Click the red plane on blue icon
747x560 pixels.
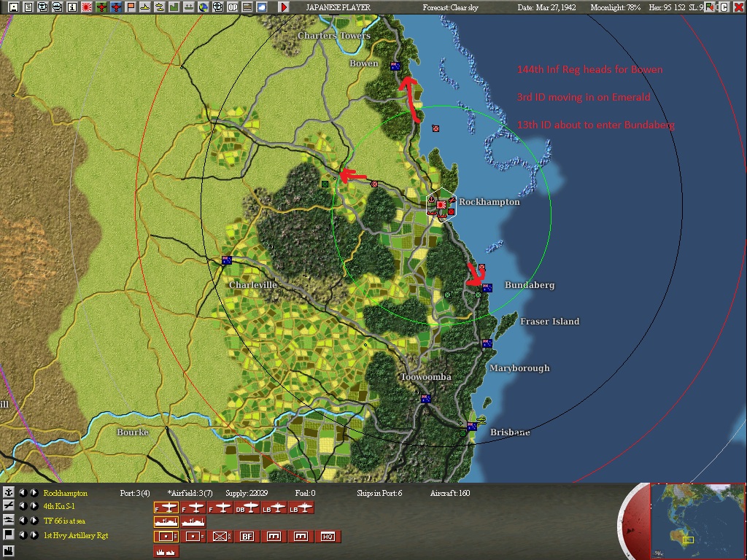tap(116, 7)
